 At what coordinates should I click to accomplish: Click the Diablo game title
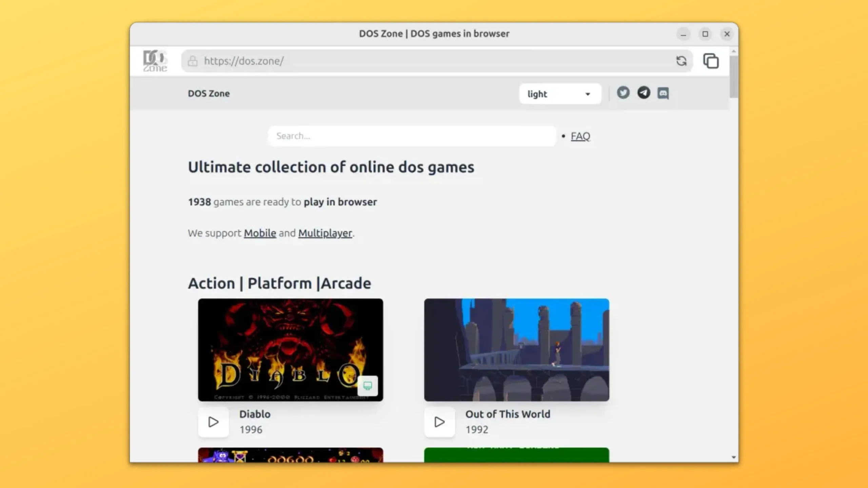coord(255,414)
